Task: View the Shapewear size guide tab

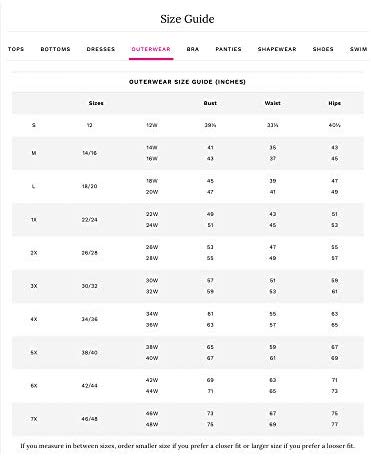Action: [x=277, y=49]
